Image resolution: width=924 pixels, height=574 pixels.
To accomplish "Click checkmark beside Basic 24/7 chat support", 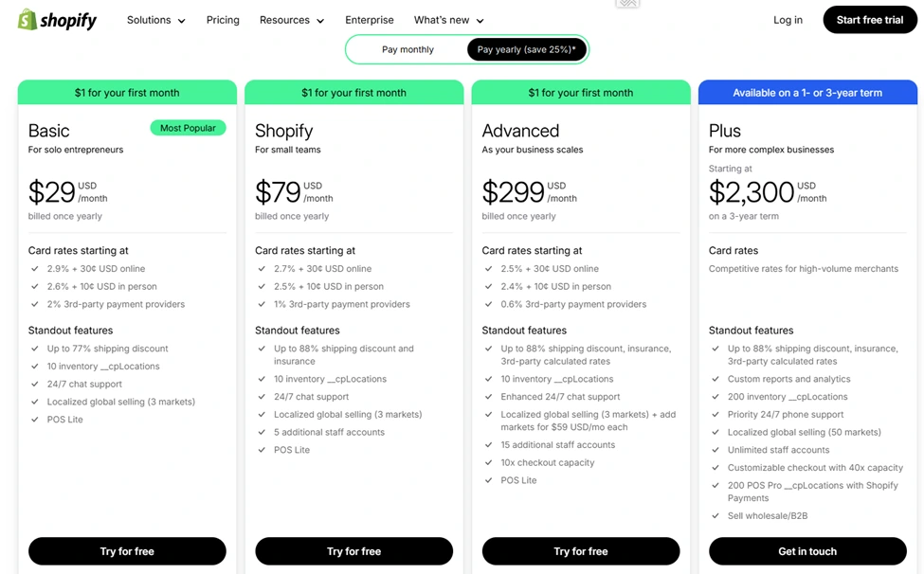I will coord(35,385).
